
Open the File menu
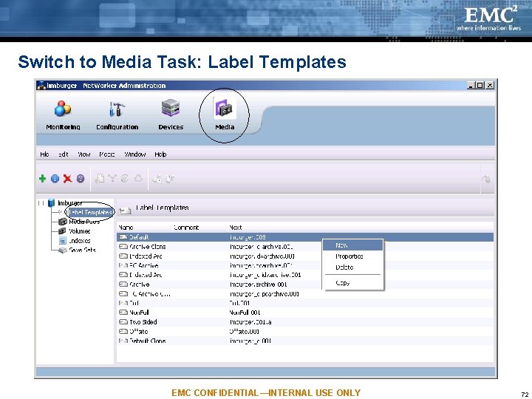(44, 154)
